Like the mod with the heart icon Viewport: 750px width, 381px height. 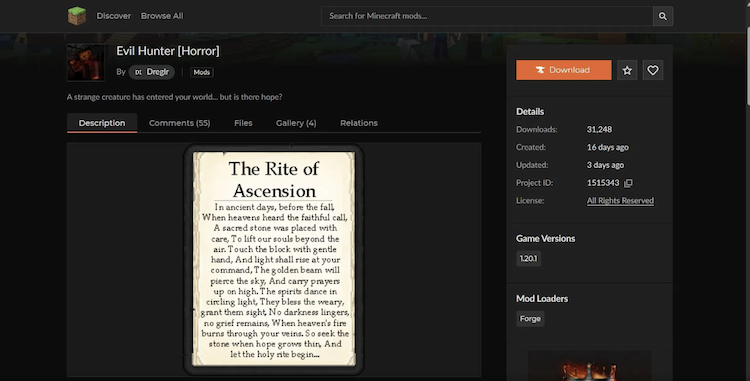[x=653, y=70]
